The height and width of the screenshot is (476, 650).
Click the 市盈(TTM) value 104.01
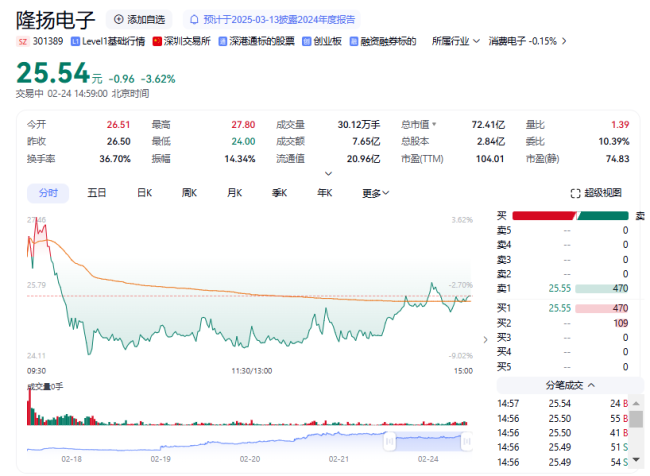[490, 159]
